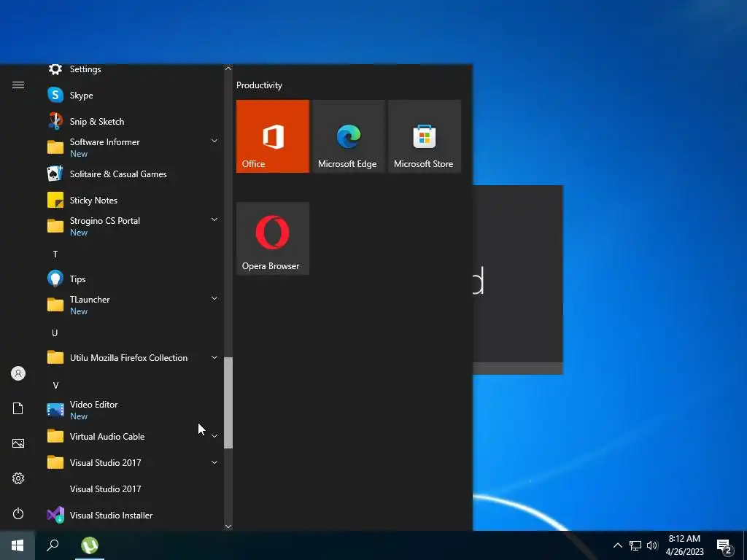Click the Windows Start button
The image size is (747, 560).
[x=18, y=545]
